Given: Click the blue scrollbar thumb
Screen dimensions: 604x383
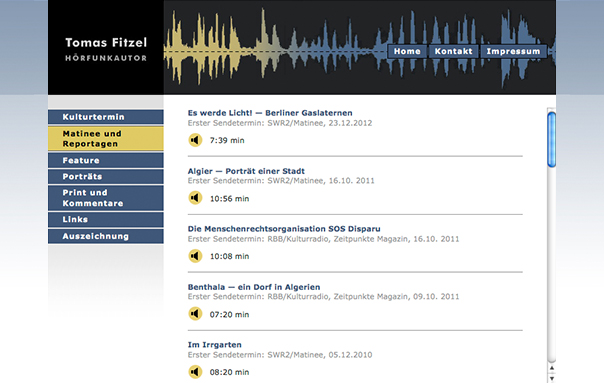Looking at the screenshot, I should point(552,139).
